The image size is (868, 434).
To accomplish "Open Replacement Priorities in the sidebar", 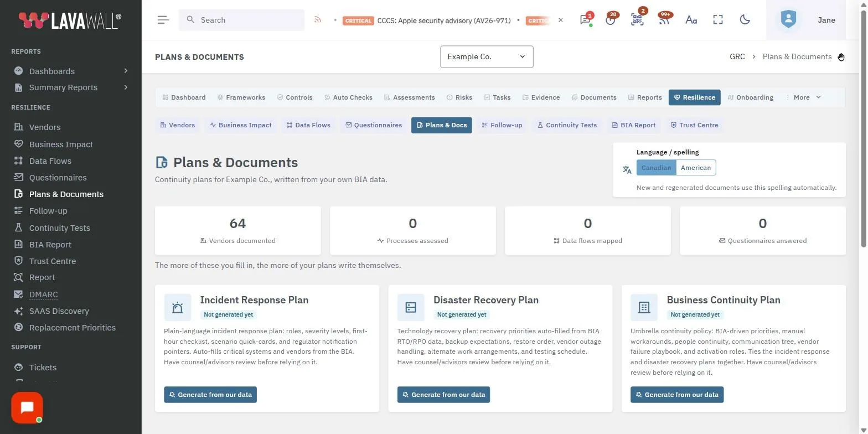I will point(73,328).
